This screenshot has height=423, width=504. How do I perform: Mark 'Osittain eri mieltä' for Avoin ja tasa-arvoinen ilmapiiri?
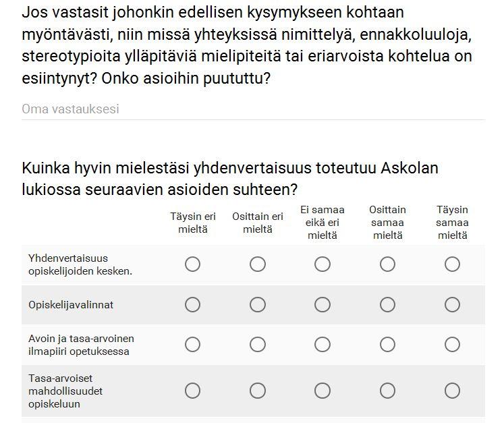[258, 345]
